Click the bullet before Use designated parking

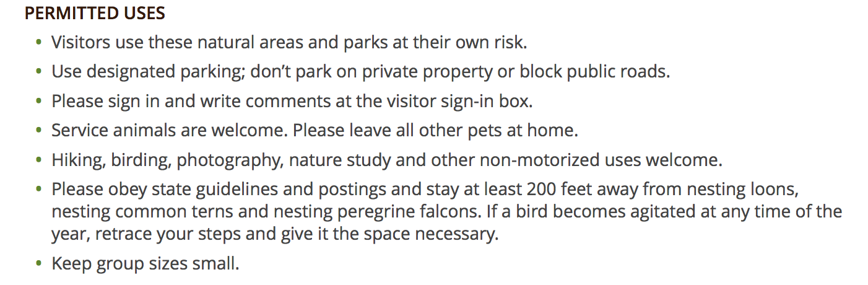click(40, 72)
